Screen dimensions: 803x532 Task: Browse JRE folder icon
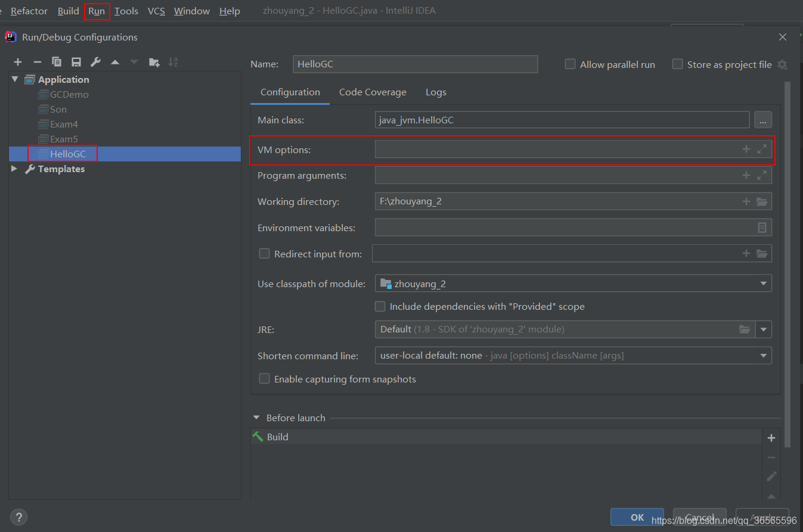coord(745,329)
